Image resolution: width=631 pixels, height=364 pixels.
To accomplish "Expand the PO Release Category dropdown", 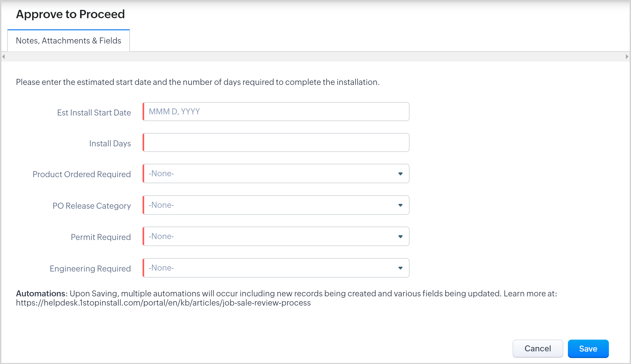I will 276,205.
